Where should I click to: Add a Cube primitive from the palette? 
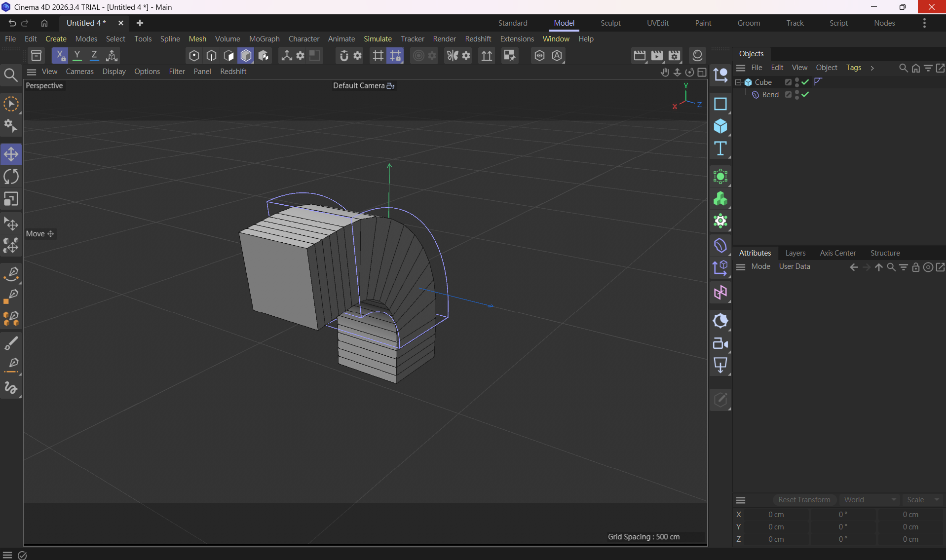(x=720, y=126)
